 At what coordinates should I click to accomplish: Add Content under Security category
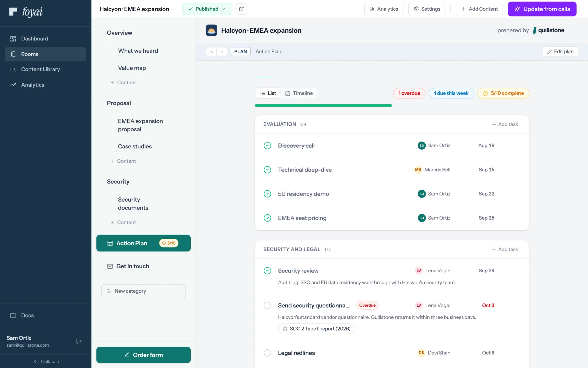[x=123, y=223]
